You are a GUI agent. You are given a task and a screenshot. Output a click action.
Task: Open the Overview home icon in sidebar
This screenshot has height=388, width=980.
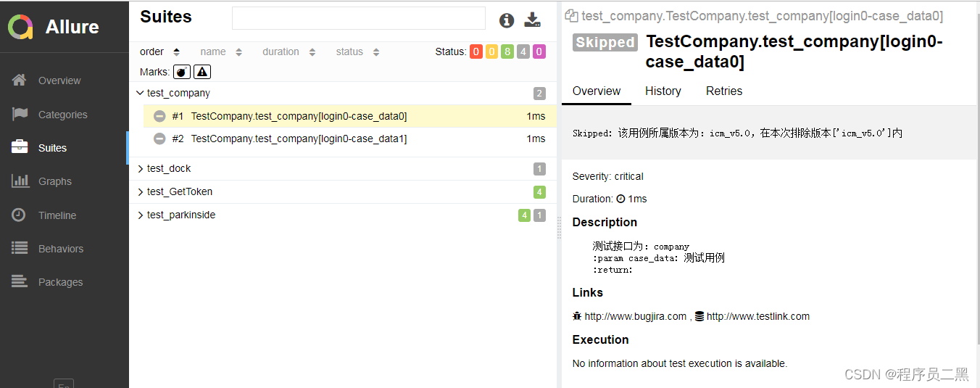(x=20, y=81)
